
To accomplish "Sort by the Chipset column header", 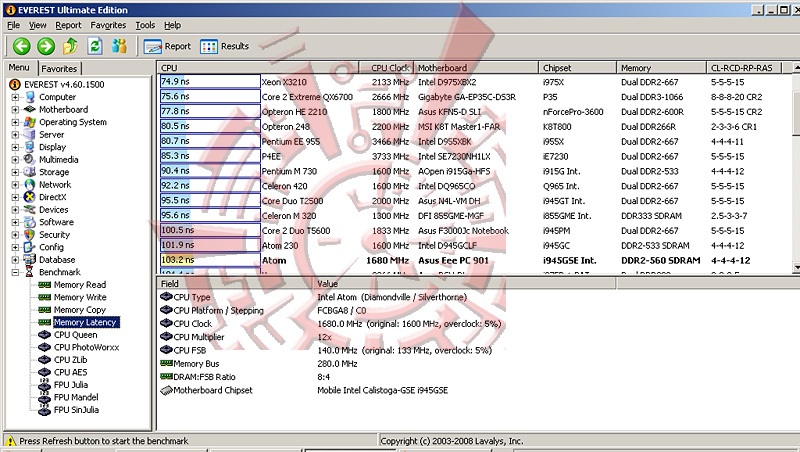I will pyautogui.click(x=577, y=68).
